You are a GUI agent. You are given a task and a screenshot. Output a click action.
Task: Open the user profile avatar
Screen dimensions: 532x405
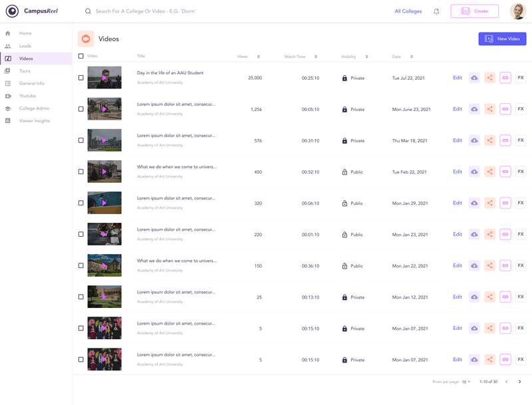[x=518, y=11]
